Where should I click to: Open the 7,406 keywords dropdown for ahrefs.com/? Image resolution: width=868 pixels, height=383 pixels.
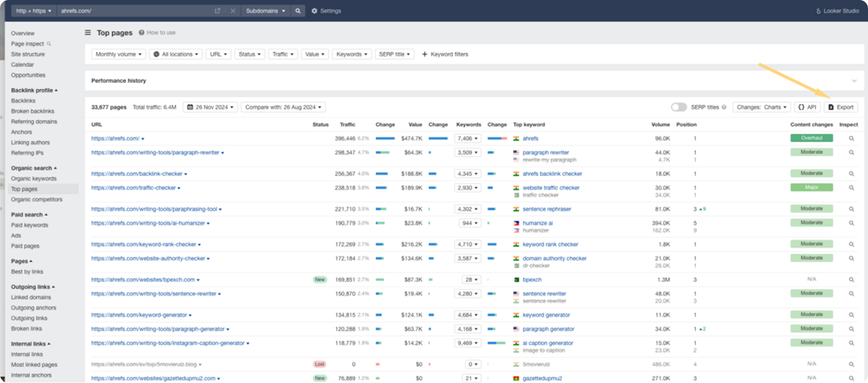[468, 138]
